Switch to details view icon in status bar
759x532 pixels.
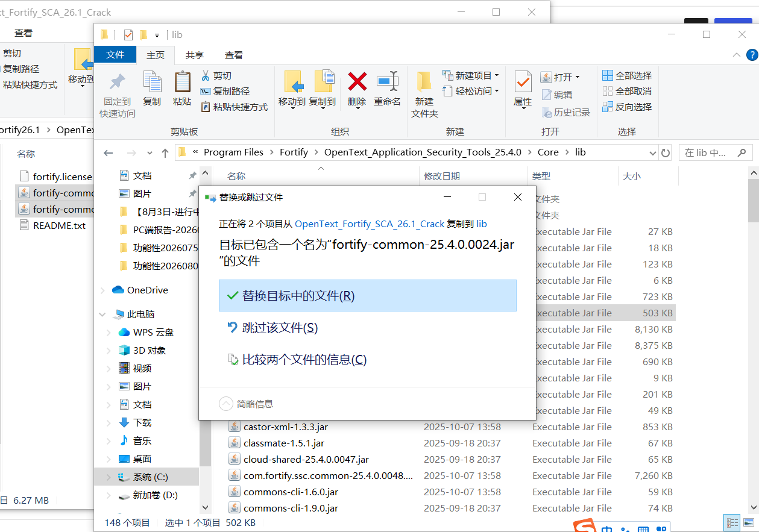732,522
